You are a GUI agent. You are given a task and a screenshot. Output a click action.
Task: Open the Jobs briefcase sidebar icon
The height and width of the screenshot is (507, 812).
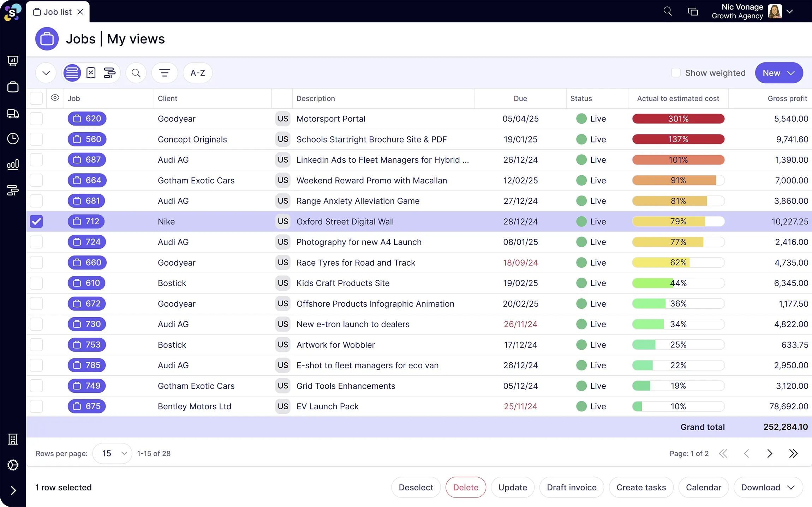click(13, 87)
